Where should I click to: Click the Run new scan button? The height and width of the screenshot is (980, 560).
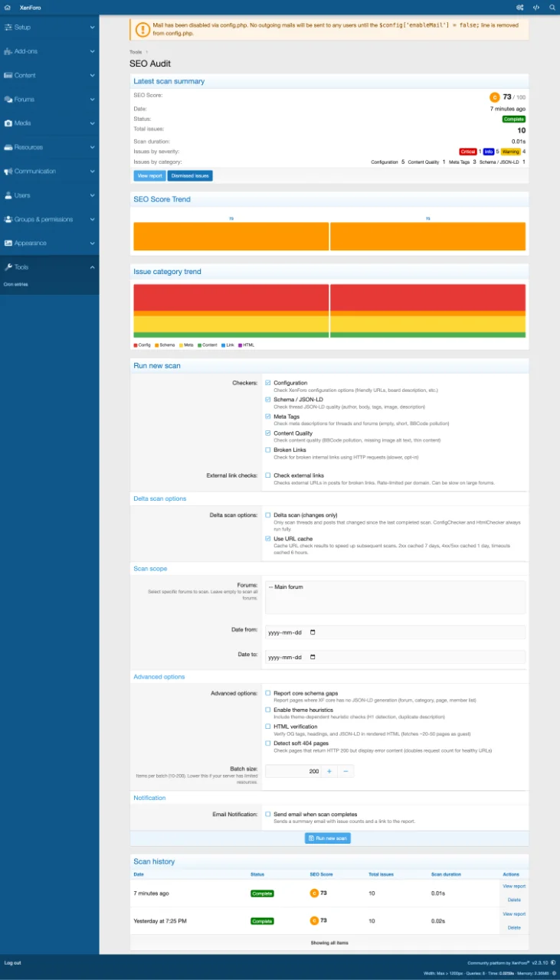tap(328, 838)
